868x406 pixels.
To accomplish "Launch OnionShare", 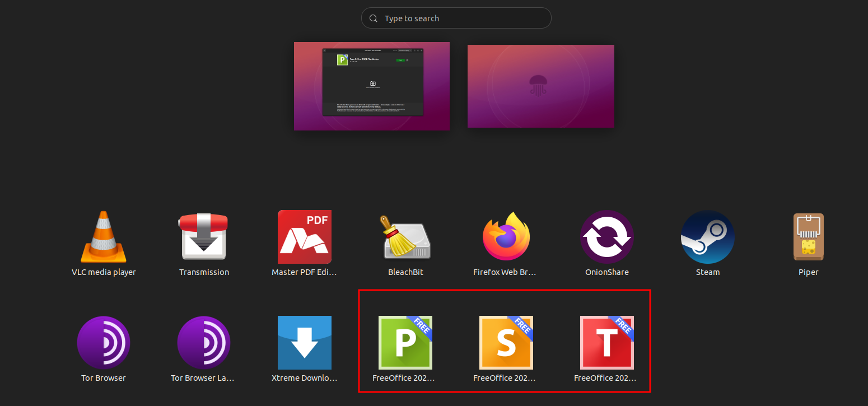I will pos(607,237).
